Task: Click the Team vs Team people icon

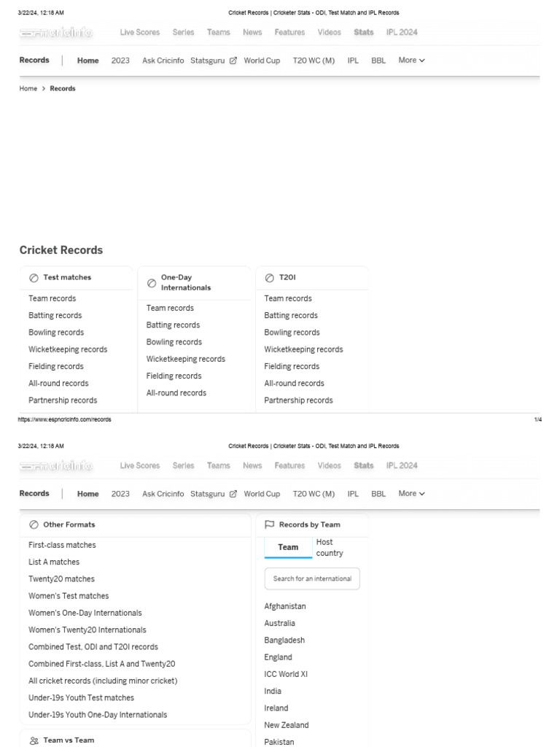Action: click(34, 740)
